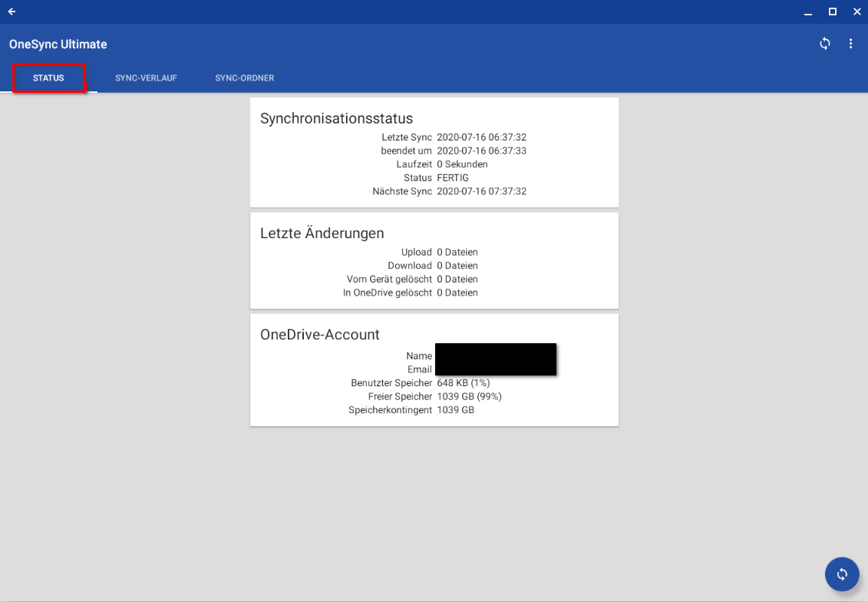This screenshot has width=868, height=602.
Task: Select Nächste Sync time 2020-07-16 07:37:32
Action: pyautogui.click(x=482, y=192)
